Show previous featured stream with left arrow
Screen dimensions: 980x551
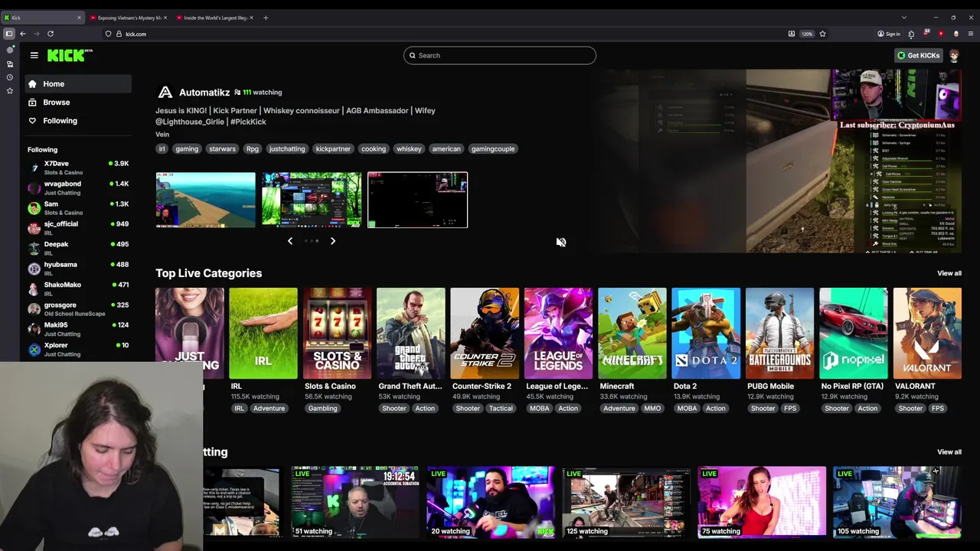click(289, 241)
